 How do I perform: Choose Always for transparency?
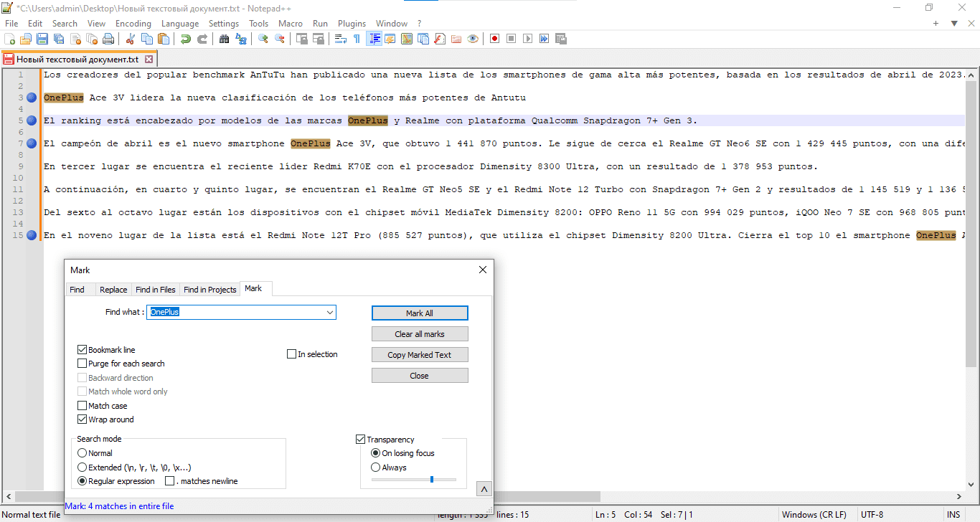375,468
